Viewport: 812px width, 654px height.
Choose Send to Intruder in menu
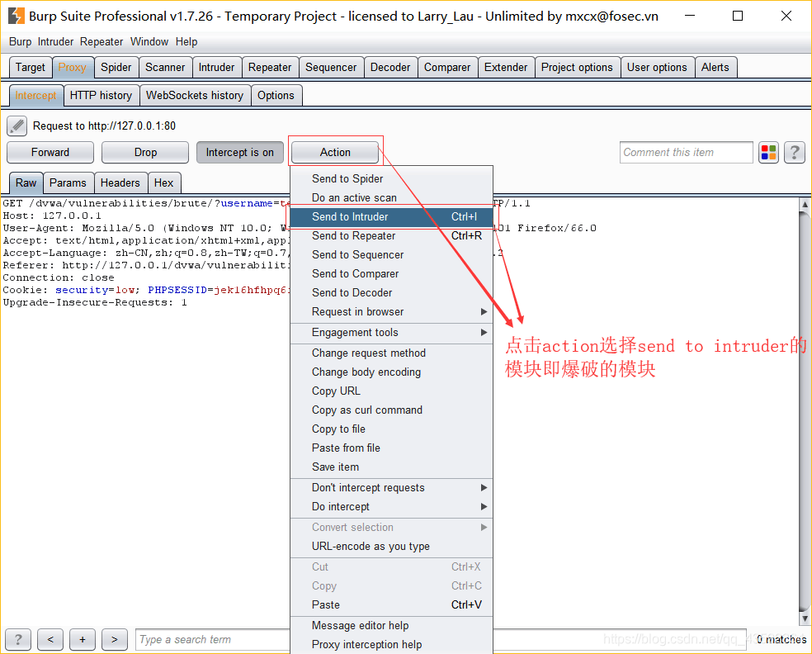pyautogui.click(x=391, y=216)
